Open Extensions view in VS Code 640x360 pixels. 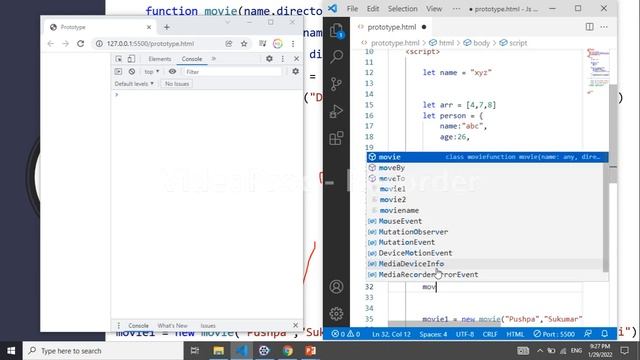tap(336, 138)
